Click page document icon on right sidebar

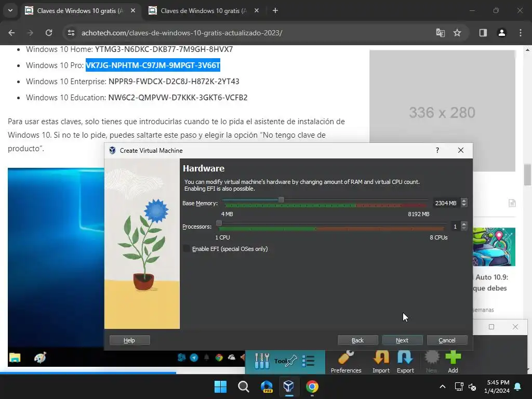[512, 203]
